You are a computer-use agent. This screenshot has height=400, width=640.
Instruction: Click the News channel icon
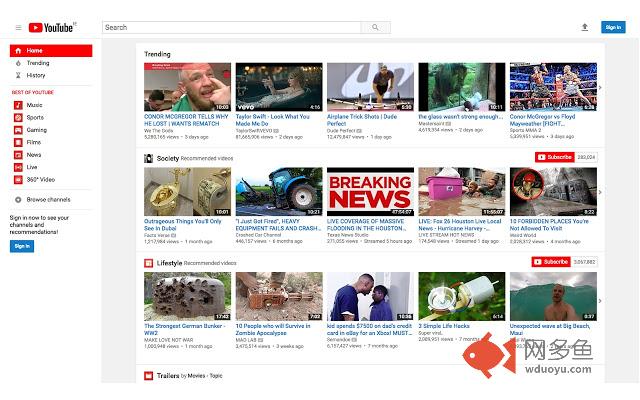tap(18, 155)
